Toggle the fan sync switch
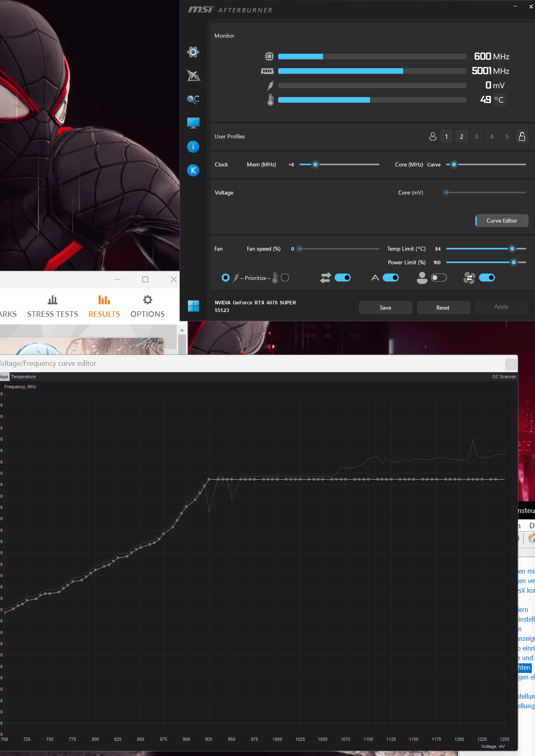This screenshot has width=535, height=756. (487, 278)
